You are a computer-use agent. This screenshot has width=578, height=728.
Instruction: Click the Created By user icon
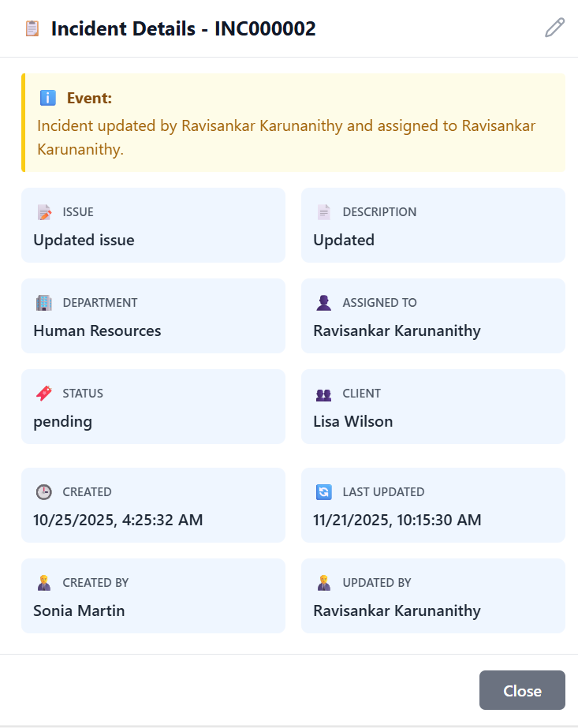44,583
